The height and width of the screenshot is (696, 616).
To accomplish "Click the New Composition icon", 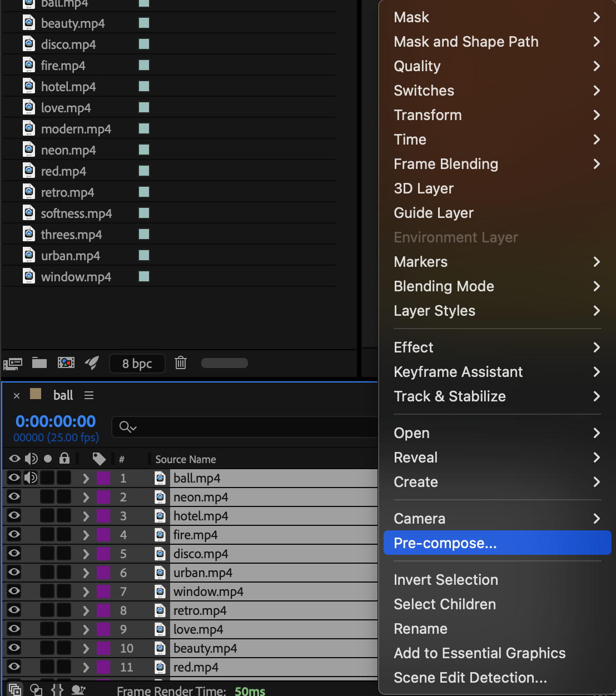I will (x=66, y=364).
